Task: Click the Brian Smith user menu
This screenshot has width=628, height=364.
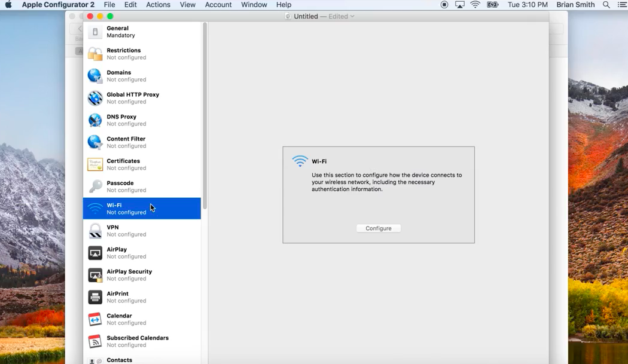Action: click(x=575, y=5)
